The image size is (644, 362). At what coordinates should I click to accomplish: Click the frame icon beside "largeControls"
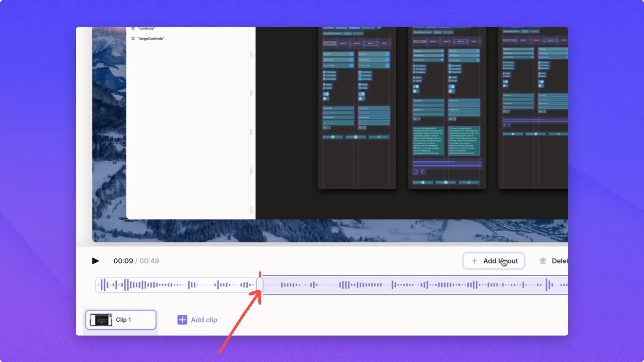(x=133, y=39)
